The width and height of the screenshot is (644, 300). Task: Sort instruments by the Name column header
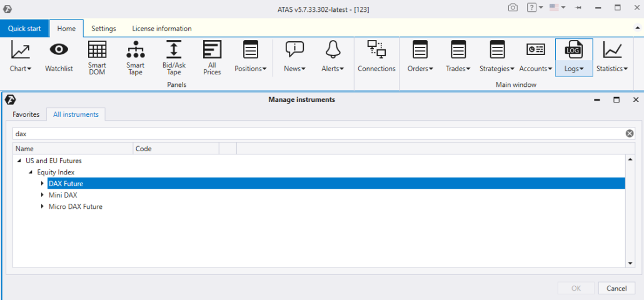click(x=72, y=149)
